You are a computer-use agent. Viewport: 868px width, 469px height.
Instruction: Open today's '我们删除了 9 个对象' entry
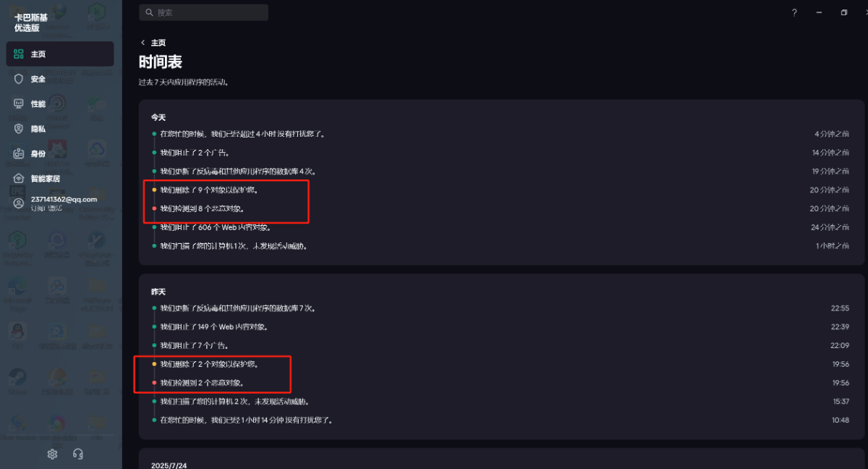coord(209,190)
